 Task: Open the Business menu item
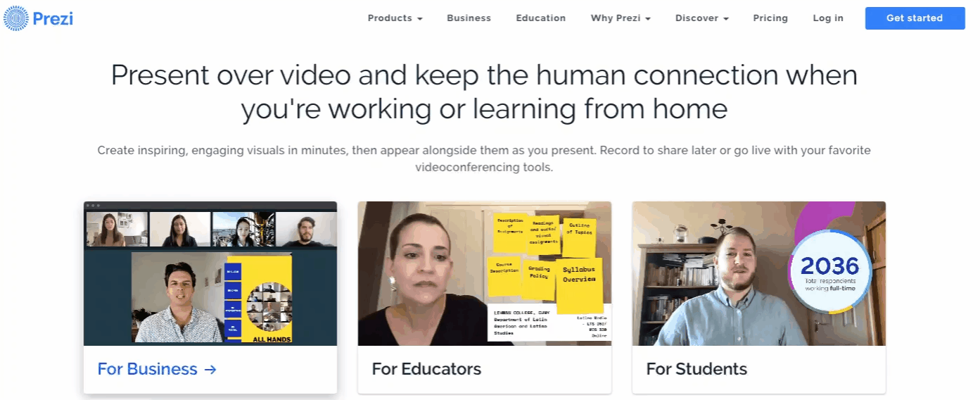coord(469,18)
